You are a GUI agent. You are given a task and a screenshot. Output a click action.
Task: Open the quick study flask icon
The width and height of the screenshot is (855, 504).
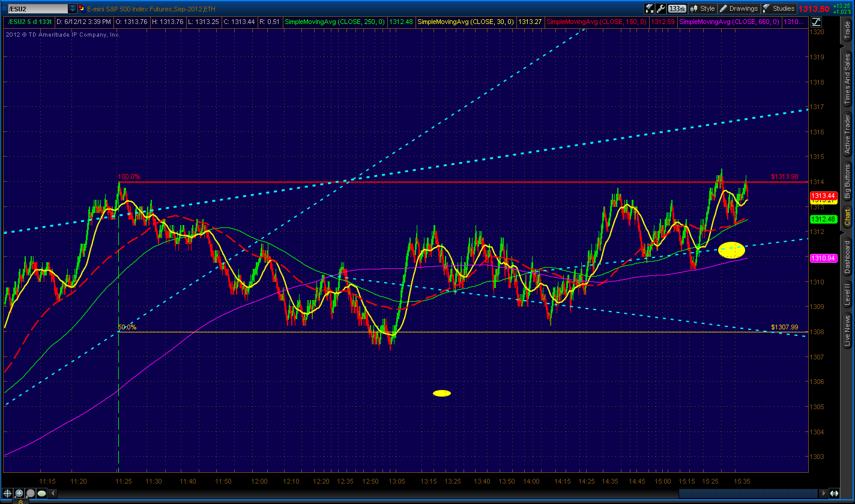point(649,8)
